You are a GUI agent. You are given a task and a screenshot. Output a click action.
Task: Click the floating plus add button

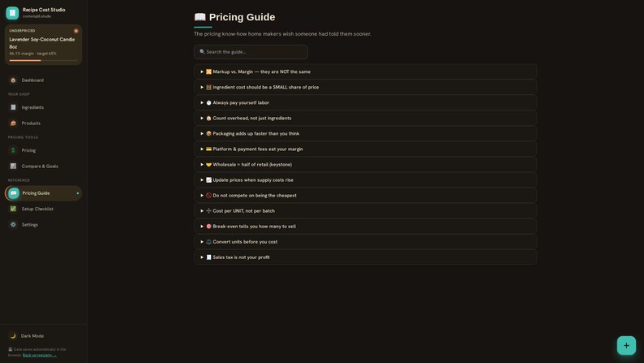click(x=626, y=345)
